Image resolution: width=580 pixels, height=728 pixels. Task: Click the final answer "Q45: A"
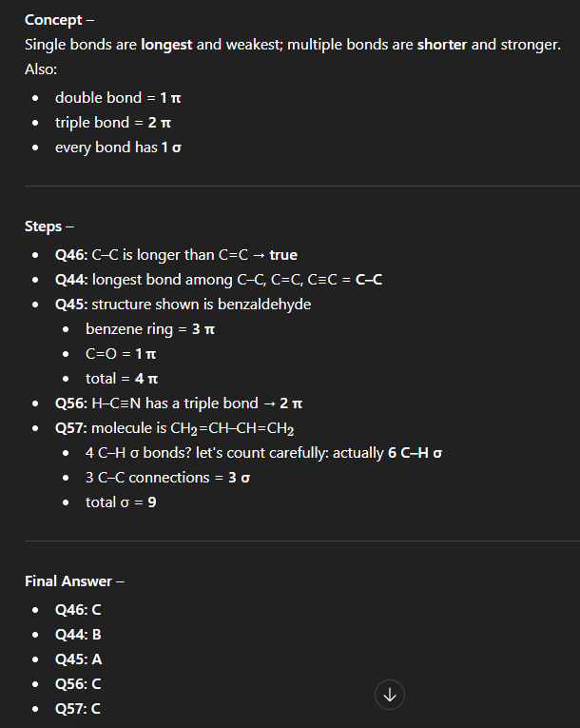coord(78,659)
